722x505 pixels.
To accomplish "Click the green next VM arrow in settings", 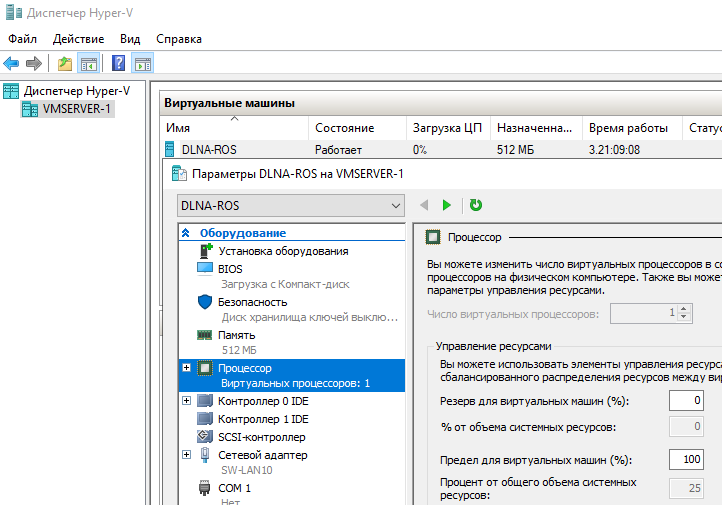I will pyautogui.click(x=446, y=205).
